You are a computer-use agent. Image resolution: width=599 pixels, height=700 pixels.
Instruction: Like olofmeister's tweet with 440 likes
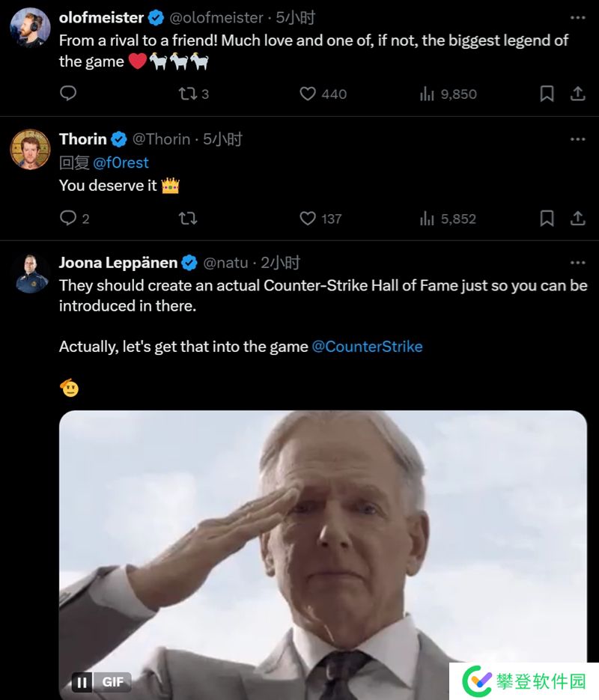(x=308, y=94)
